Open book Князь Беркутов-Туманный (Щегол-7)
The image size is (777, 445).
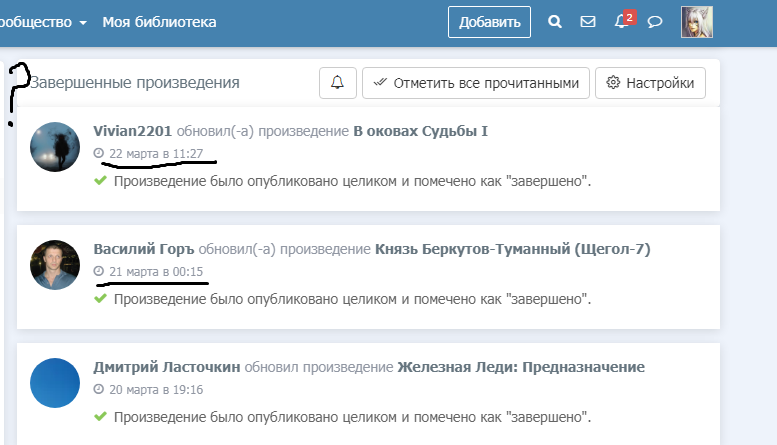512,249
